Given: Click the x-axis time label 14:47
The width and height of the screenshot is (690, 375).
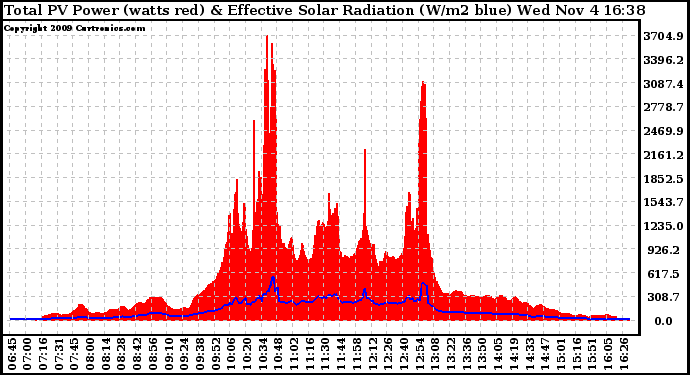Looking at the screenshot, I should [545, 354].
